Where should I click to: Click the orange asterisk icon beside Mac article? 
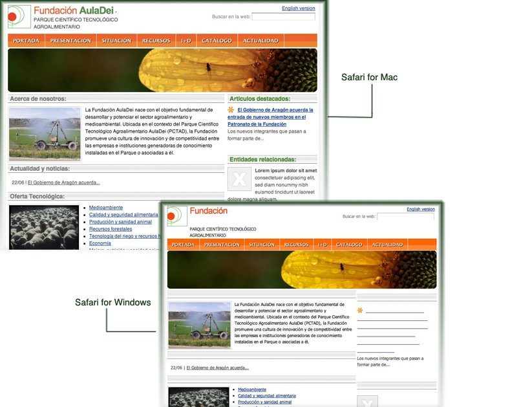[x=231, y=109]
